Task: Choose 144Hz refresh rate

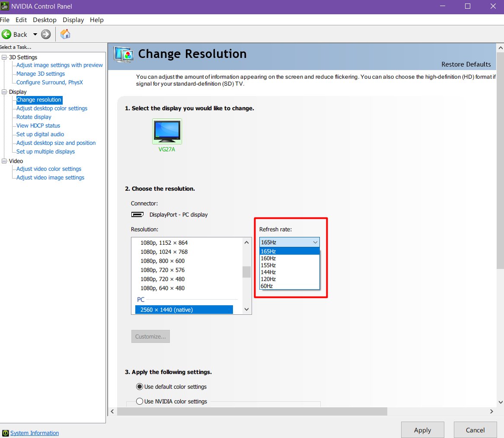Action: coord(290,272)
